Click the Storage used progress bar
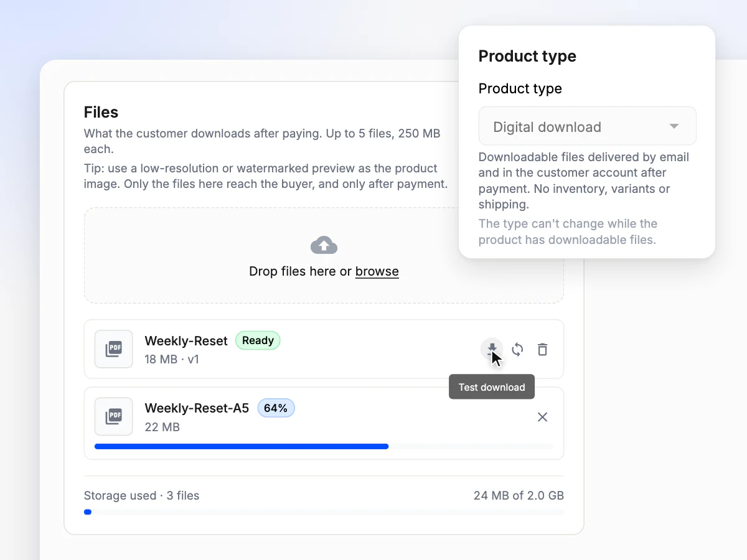Viewport: 747px width, 560px height. point(324,512)
